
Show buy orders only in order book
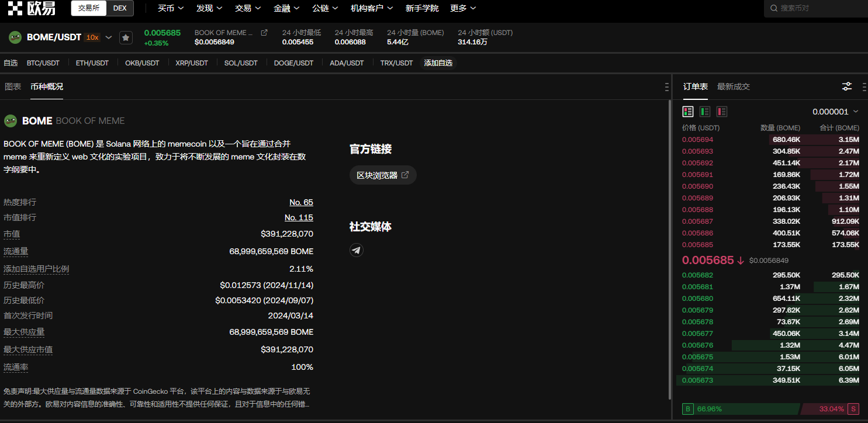705,111
